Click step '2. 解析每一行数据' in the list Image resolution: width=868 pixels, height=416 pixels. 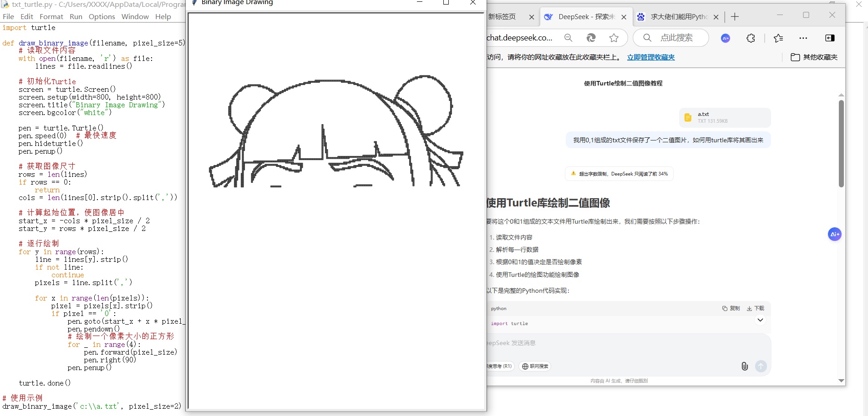(x=514, y=250)
